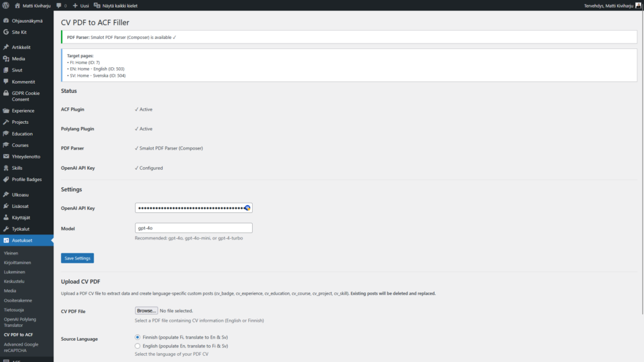Click the WordPress logo icon

point(6,5)
